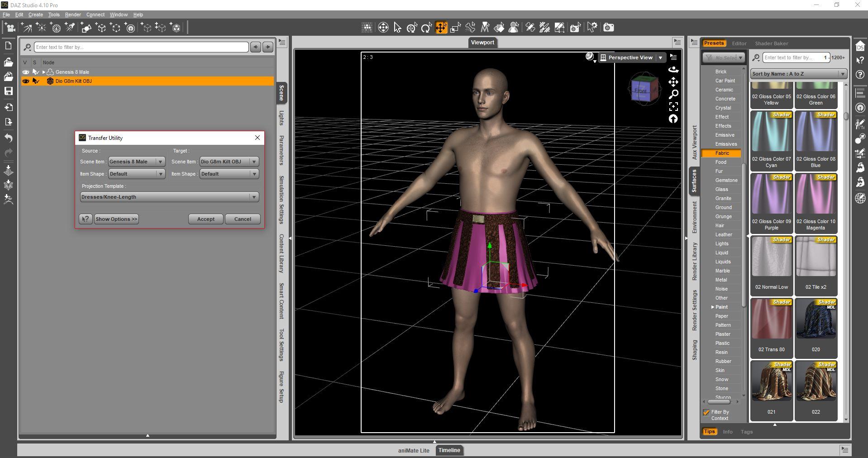Viewport: 868px width, 458px height.
Task: Click the next filter result arrow button
Action: (268, 47)
